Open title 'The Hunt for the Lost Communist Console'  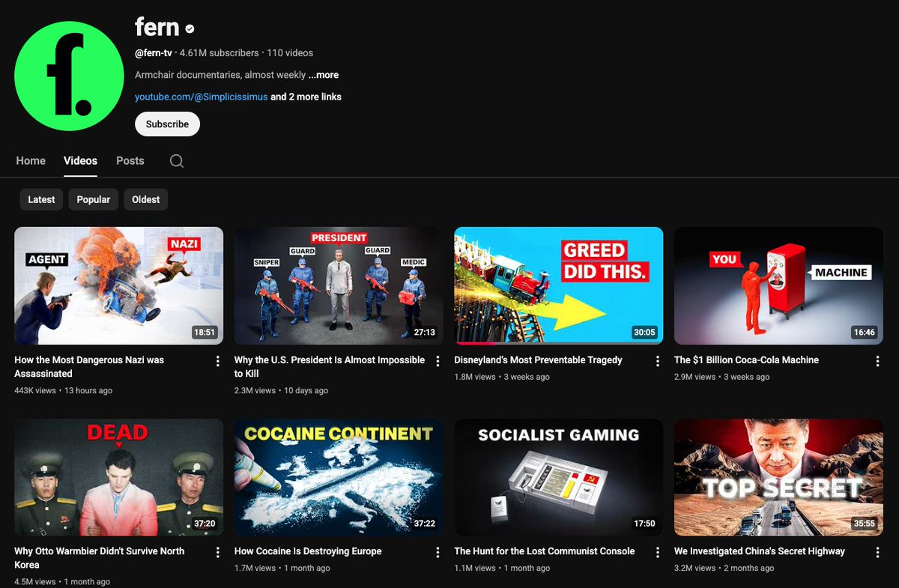point(545,551)
